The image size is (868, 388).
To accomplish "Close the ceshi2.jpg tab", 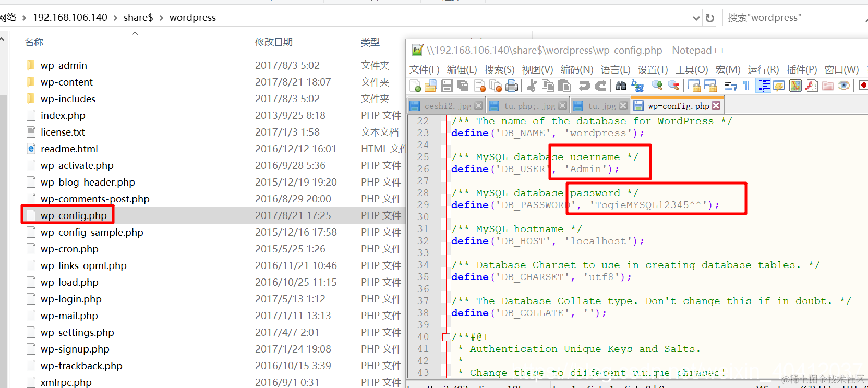I will pos(479,106).
